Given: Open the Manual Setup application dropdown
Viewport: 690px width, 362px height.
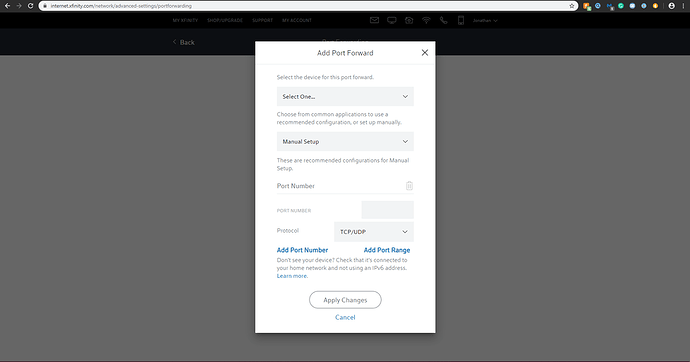Looking at the screenshot, I should coord(345,142).
